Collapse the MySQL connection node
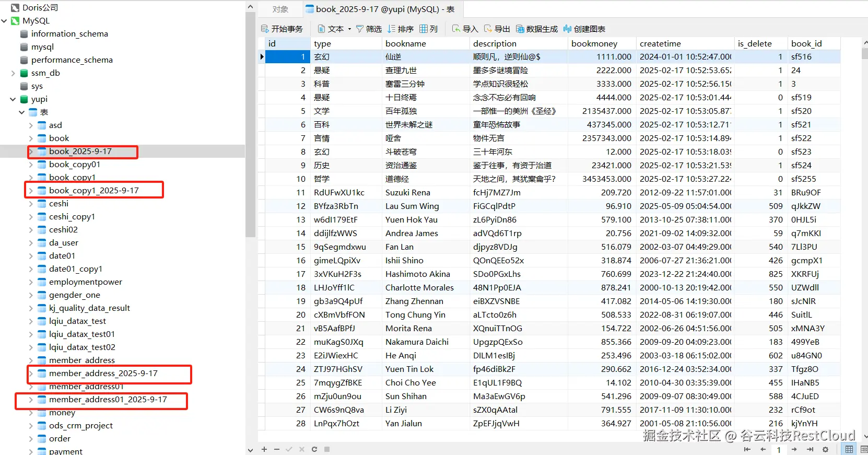 4,21
